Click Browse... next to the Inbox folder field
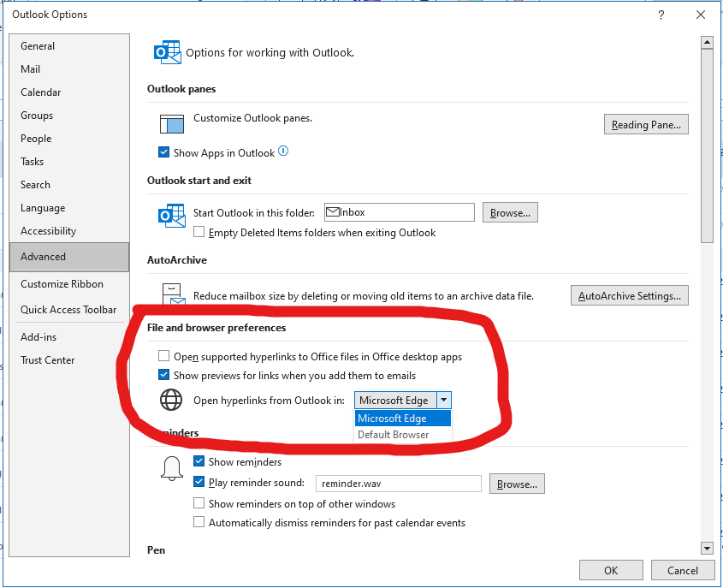 point(510,212)
